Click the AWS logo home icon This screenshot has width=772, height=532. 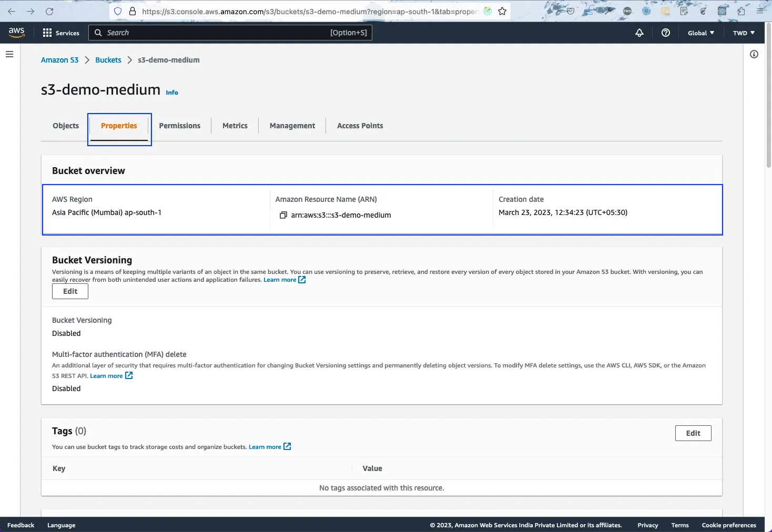click(16, 32)
